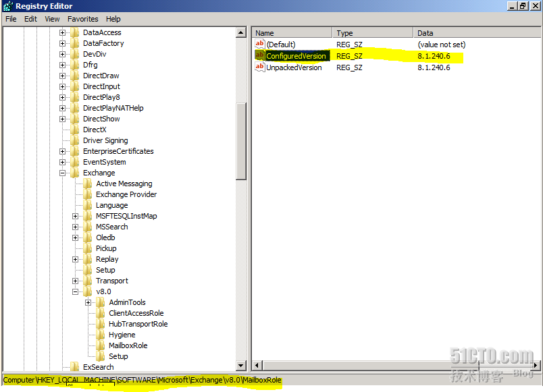Click the DirectX folder icon
The height and width of the screenshot is (392, 543).
pyautogui.click(x=74, y=130)
